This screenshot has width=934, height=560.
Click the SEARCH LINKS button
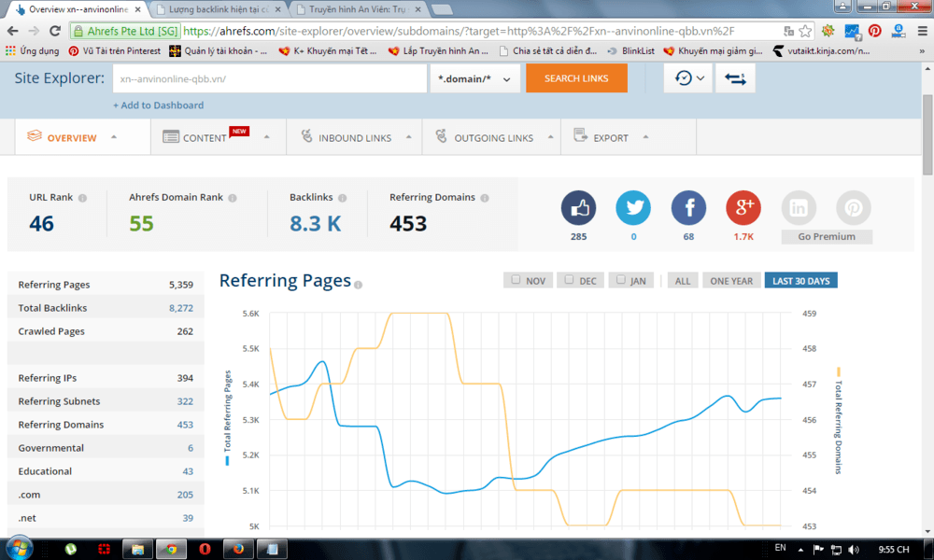click(x=576, y=78)
